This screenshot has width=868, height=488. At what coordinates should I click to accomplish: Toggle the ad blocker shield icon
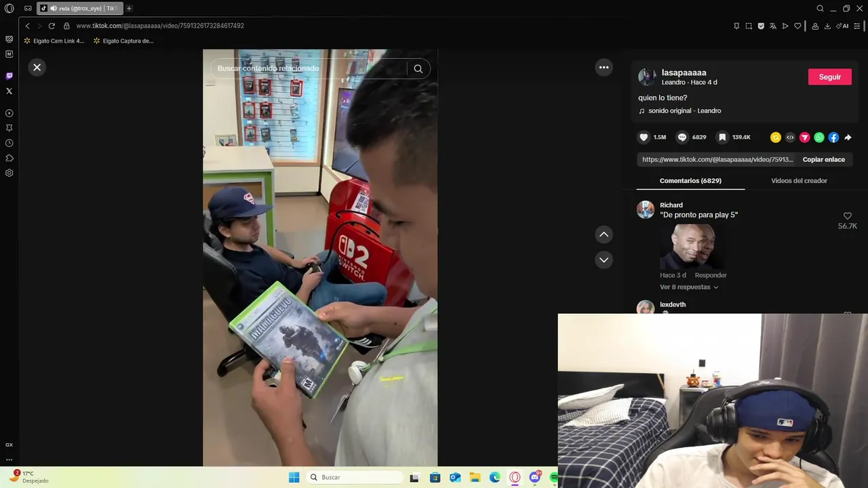[761, 26]
